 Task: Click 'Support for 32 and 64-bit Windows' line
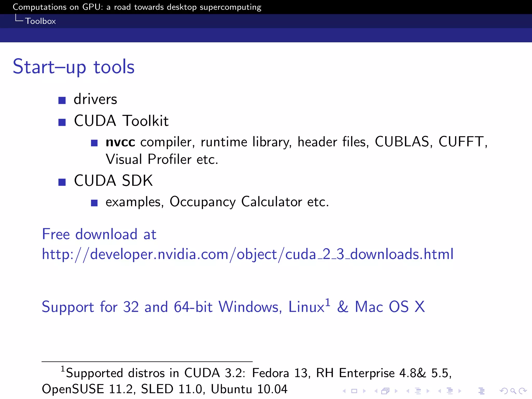(233, 307)
